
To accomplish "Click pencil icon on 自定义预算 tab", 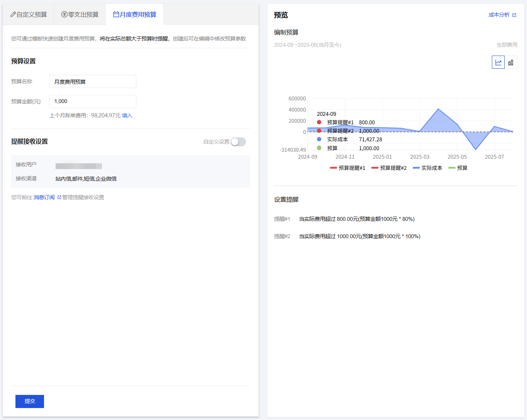I will pyautogui.click(x=13, y=14).
